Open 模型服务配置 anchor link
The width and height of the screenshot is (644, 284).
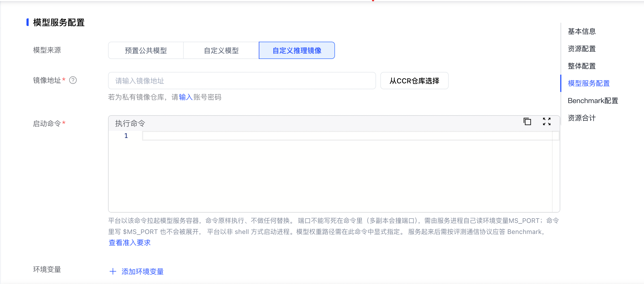[589, 83]
